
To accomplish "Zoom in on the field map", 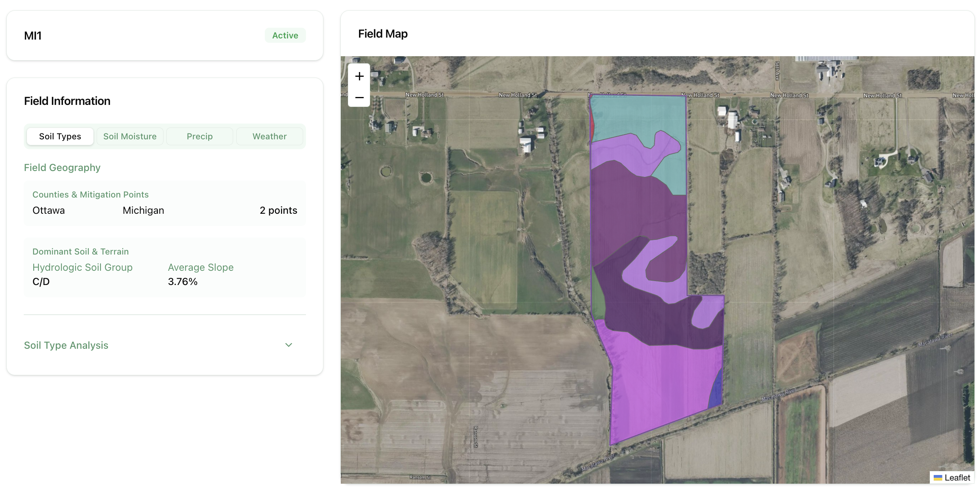I will pyautogui.click(x=359, y=76).
